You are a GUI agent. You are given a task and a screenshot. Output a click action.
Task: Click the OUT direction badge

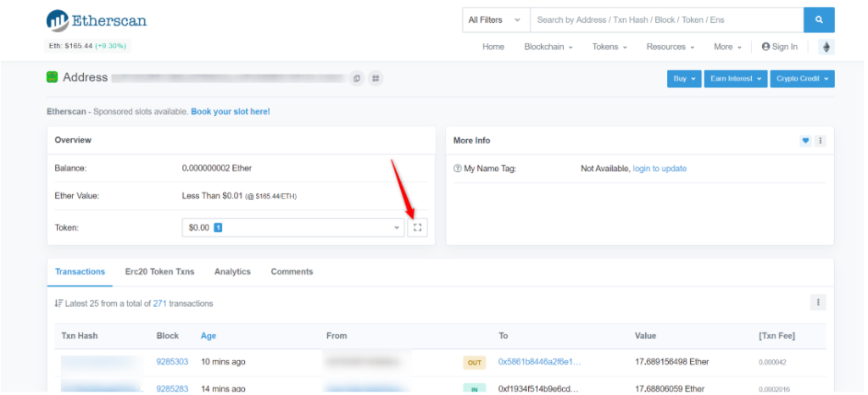[x=475, y=362]
